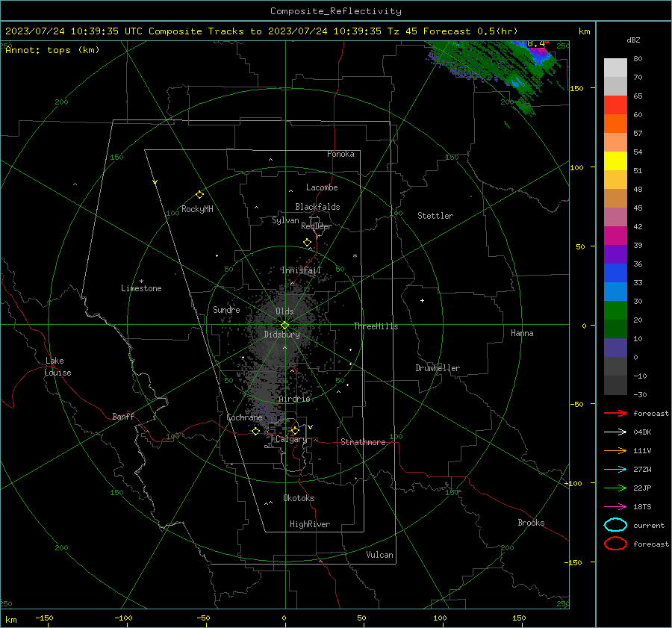Click the Composite_Reflectivity title
This screenshot has width=672, height=628.
[x=335, y=11]
